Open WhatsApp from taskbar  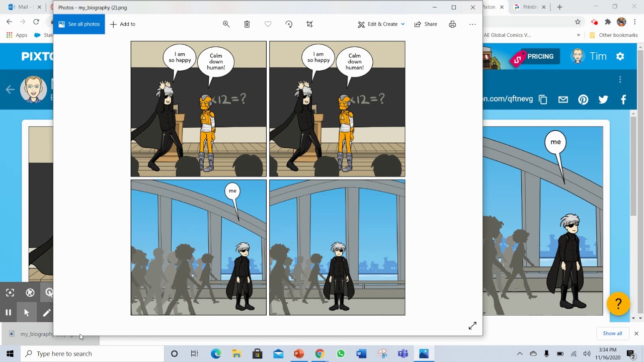click(x=341, y=353)
